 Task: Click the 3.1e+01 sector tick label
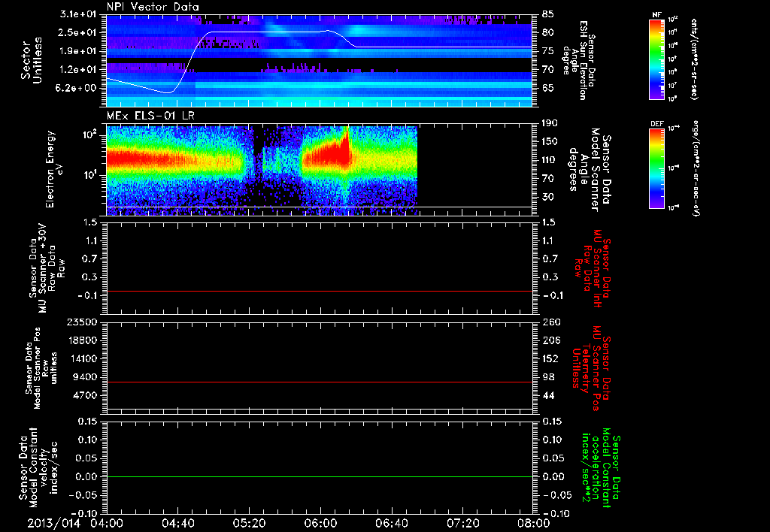78,14
